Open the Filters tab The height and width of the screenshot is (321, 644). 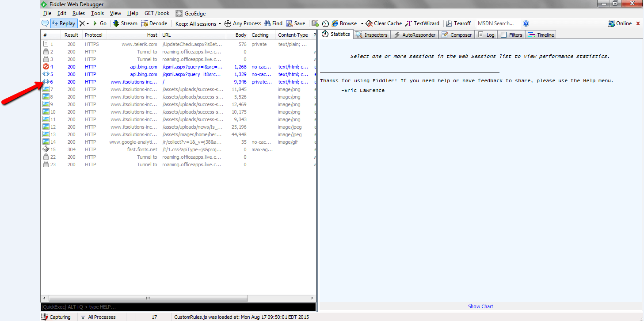click(x=511, y=35)
